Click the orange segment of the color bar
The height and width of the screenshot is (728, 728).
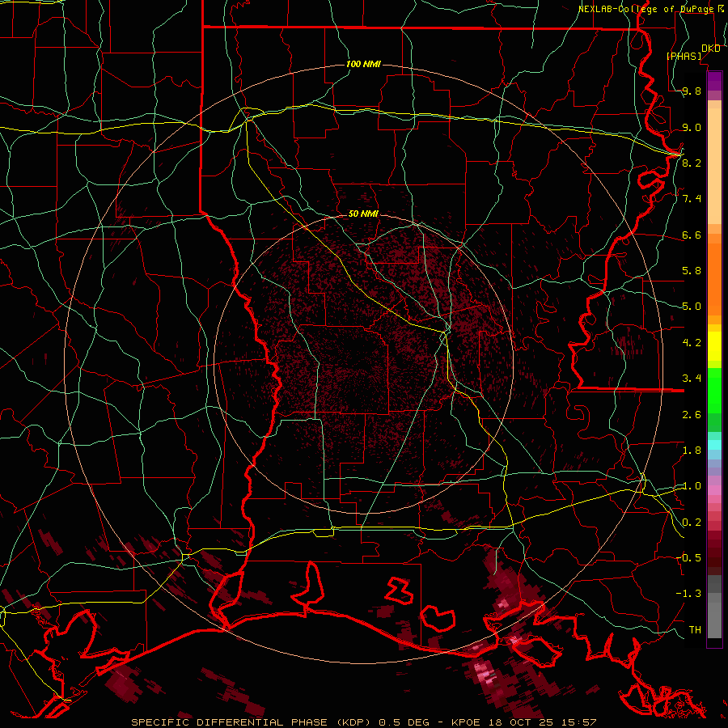714,278
